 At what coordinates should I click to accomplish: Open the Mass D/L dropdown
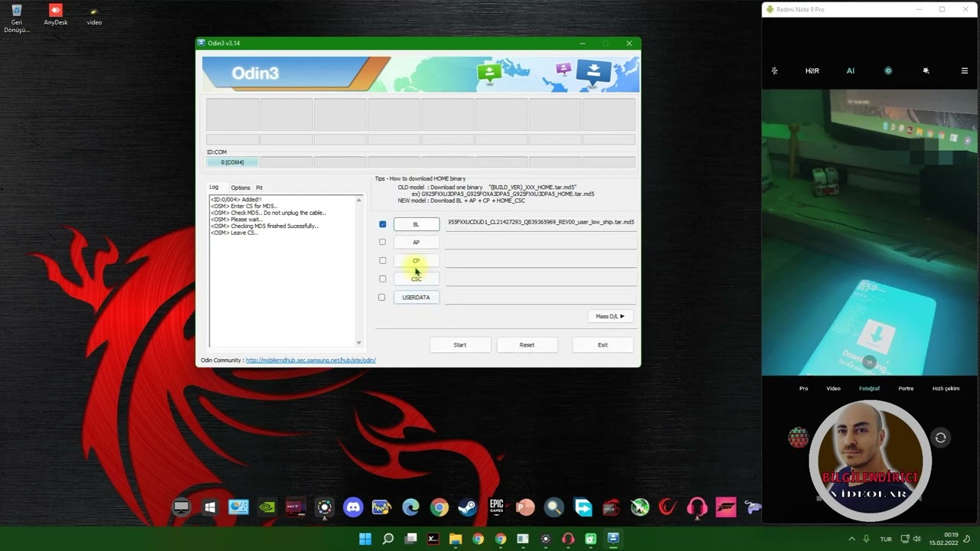tap(610, 316)
